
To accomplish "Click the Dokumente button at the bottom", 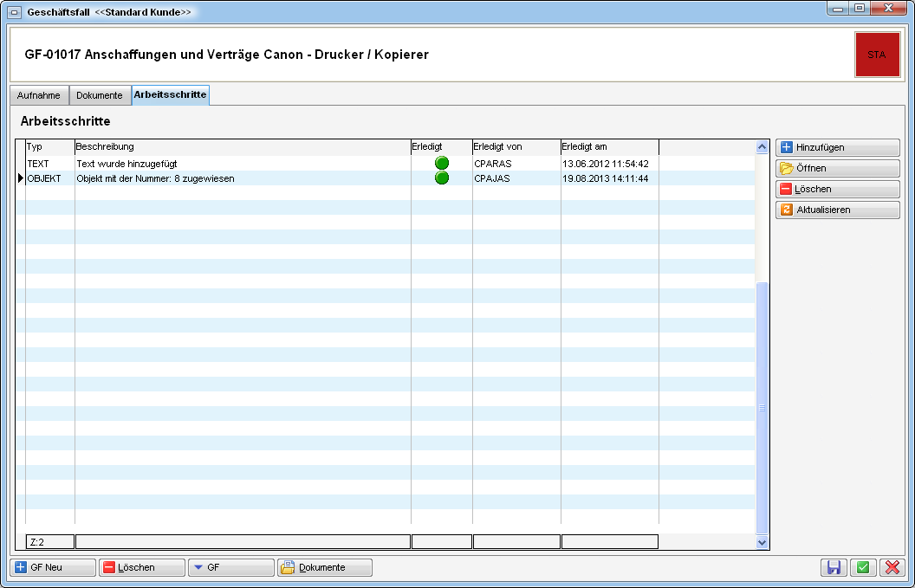I will tap(325, 567).
